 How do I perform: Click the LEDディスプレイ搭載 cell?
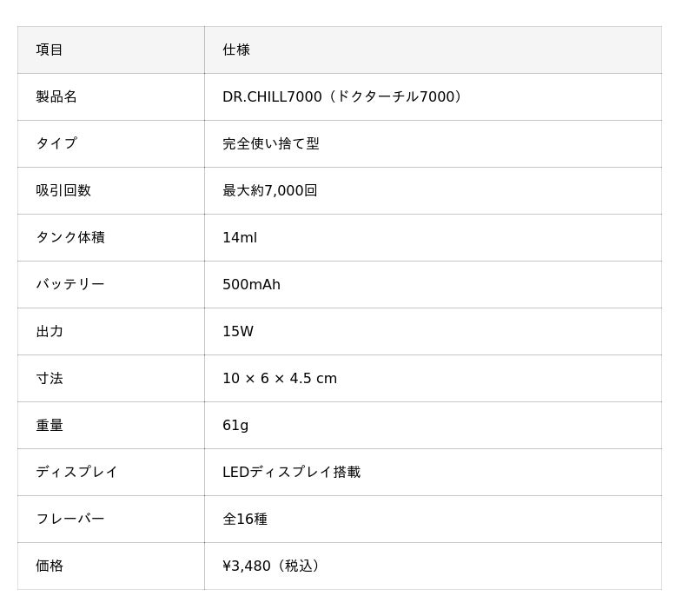[x=433, y=473]
